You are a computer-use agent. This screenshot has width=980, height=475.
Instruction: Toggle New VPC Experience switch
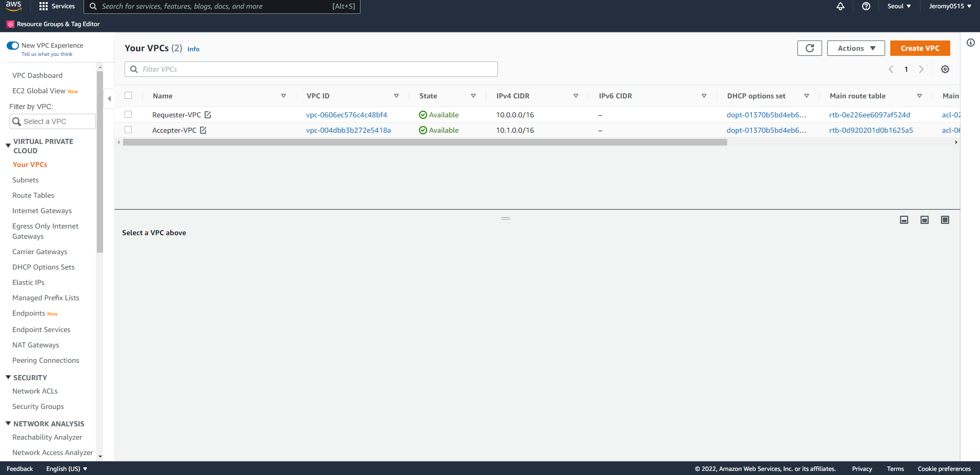13,46
